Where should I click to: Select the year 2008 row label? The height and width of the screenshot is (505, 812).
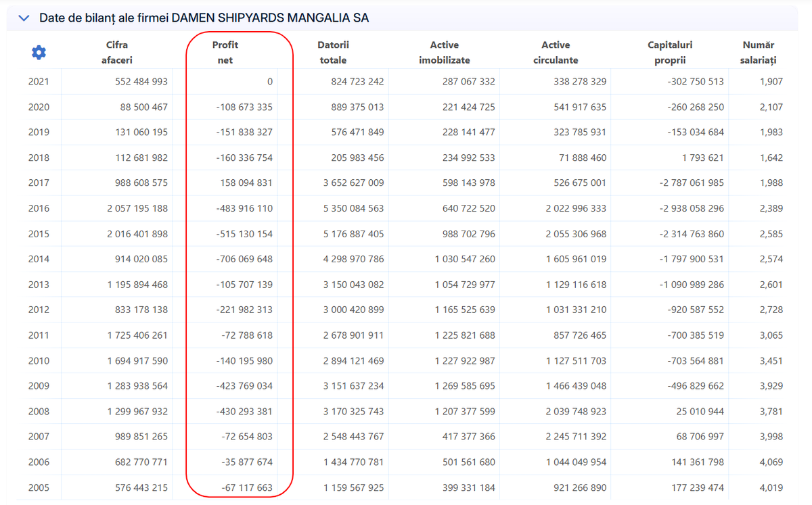tap(39, 411)
